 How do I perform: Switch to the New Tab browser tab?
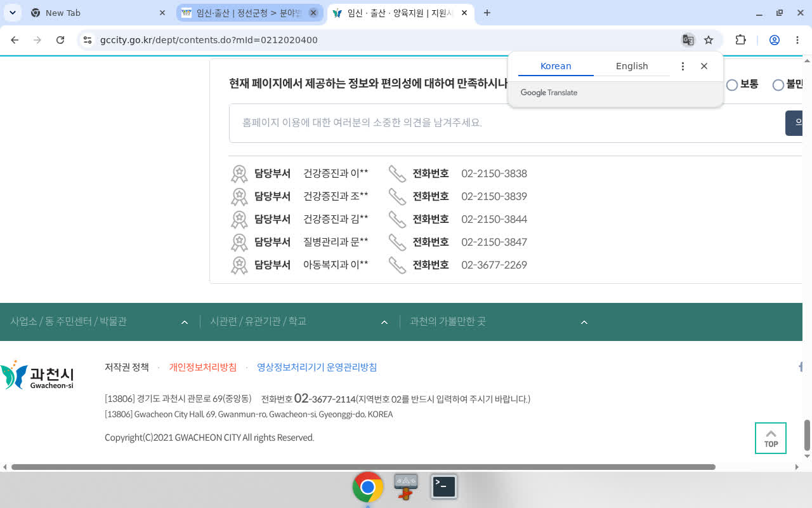point(98,13)
